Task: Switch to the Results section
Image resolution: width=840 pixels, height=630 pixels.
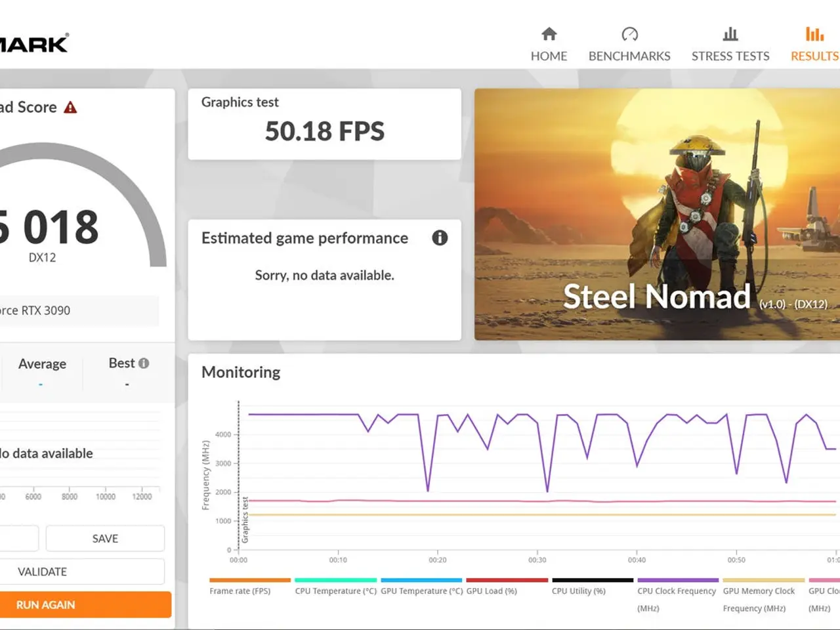Action: [814, 45]
